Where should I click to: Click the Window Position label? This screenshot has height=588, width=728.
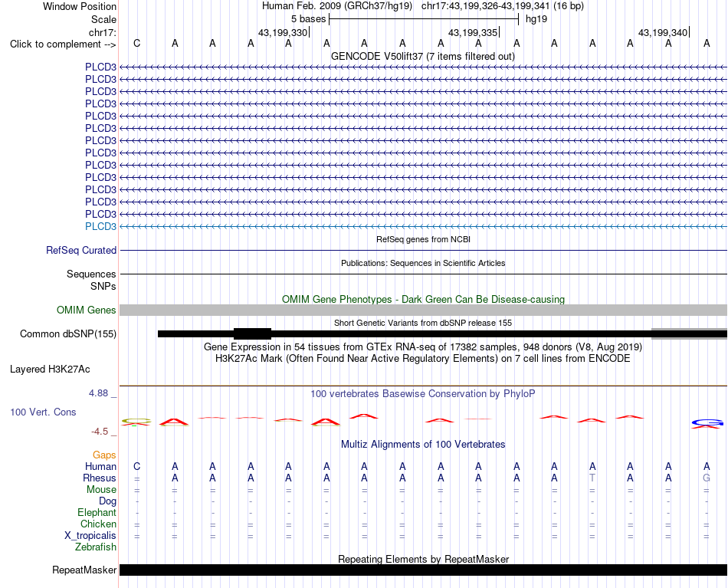80,6
